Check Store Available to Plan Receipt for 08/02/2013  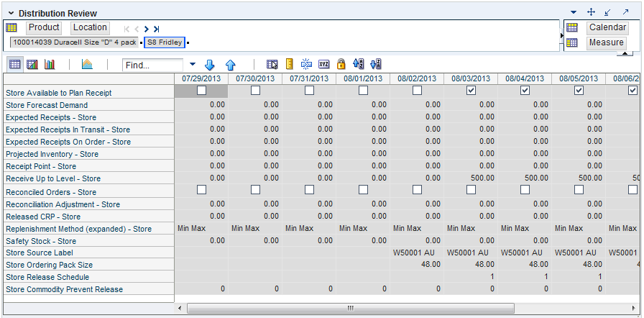pos(417,91)
